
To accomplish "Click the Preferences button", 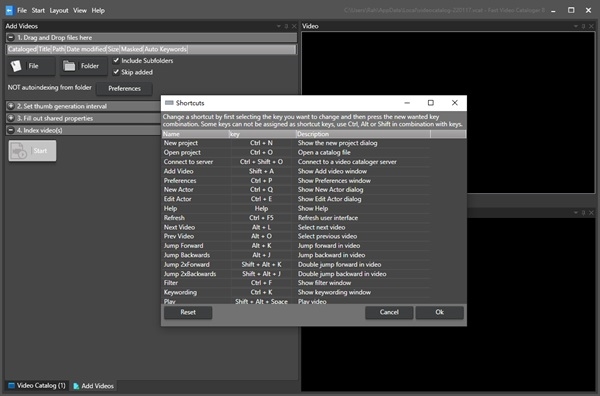I will tap(124, 88).
